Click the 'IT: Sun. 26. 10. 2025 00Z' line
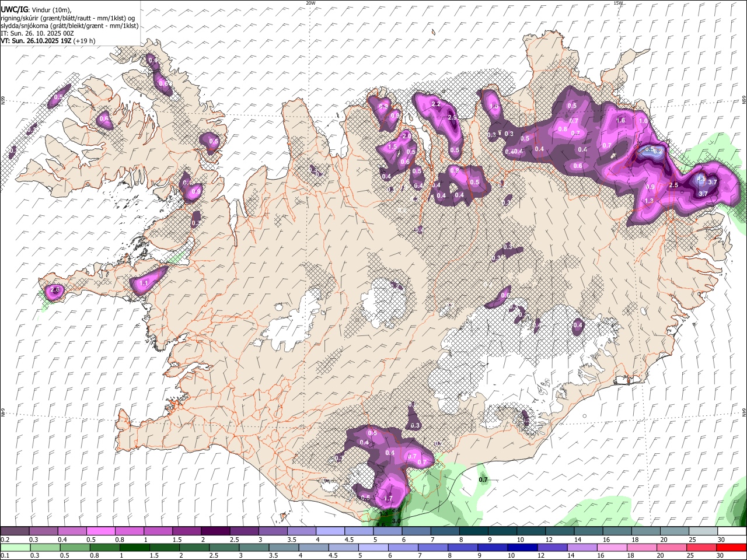This screenshot has width=747, height=560. tap(37, 33)
